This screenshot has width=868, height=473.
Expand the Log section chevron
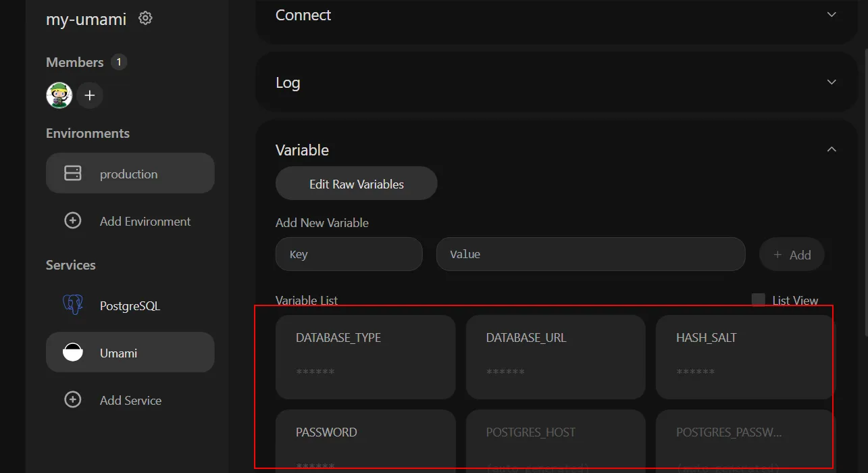(x=832, y=82)
